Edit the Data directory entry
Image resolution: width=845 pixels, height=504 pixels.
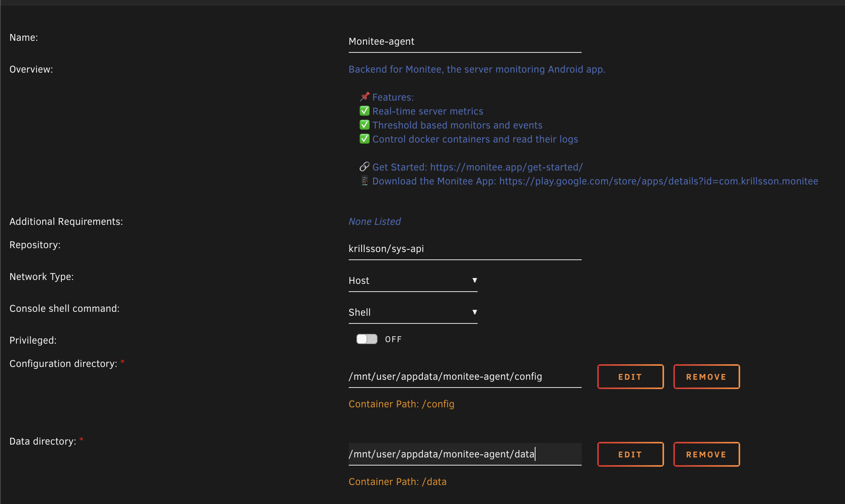[630, 454]
